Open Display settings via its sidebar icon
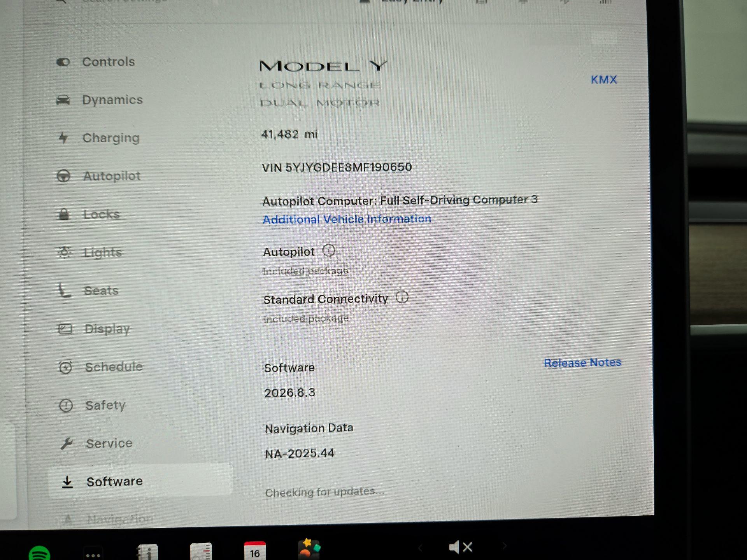This screenshot has width=747, height=560. pyautogui.click(x=65, y=329)
